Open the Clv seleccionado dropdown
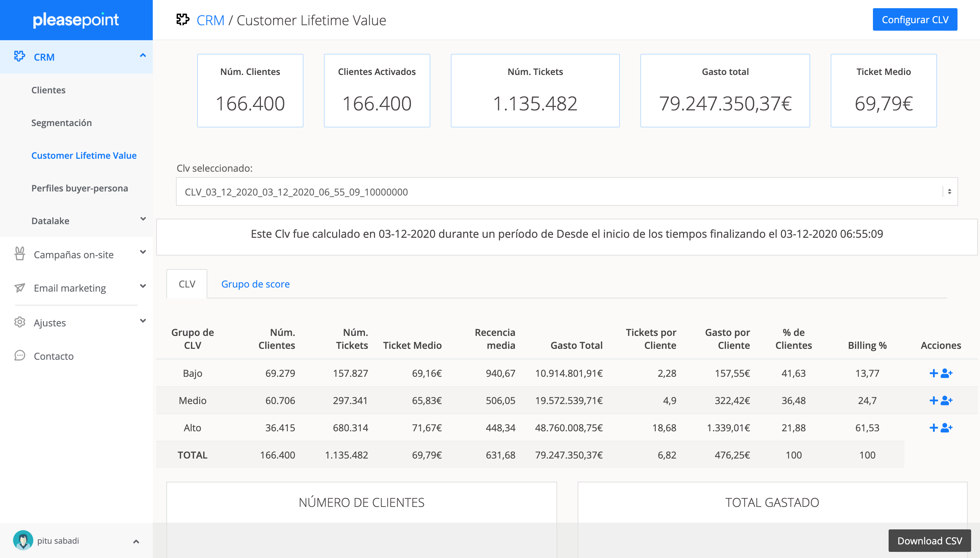 click(x=566, y=191)
